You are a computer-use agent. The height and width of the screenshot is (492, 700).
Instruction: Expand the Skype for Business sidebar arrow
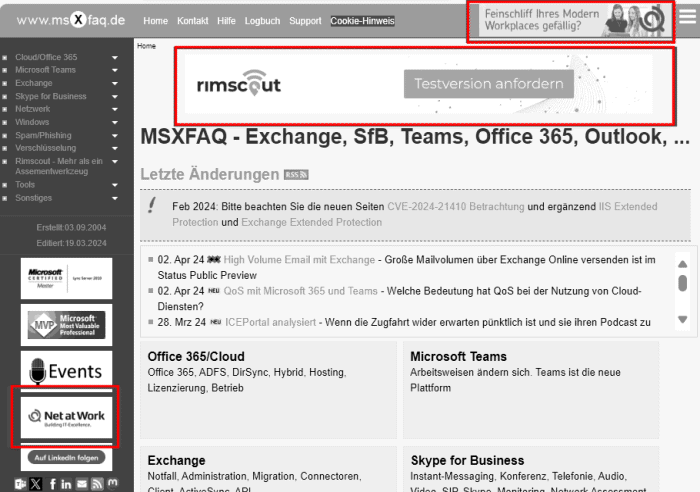coord(115,96)
